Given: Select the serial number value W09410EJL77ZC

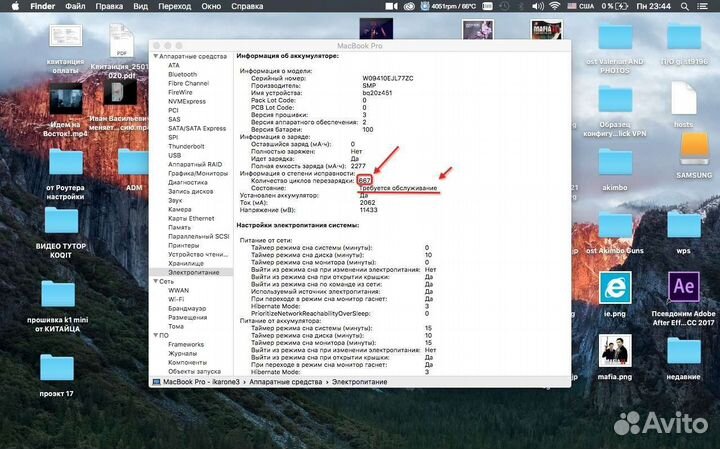Looking at the screenshot, I should [388, 79].
